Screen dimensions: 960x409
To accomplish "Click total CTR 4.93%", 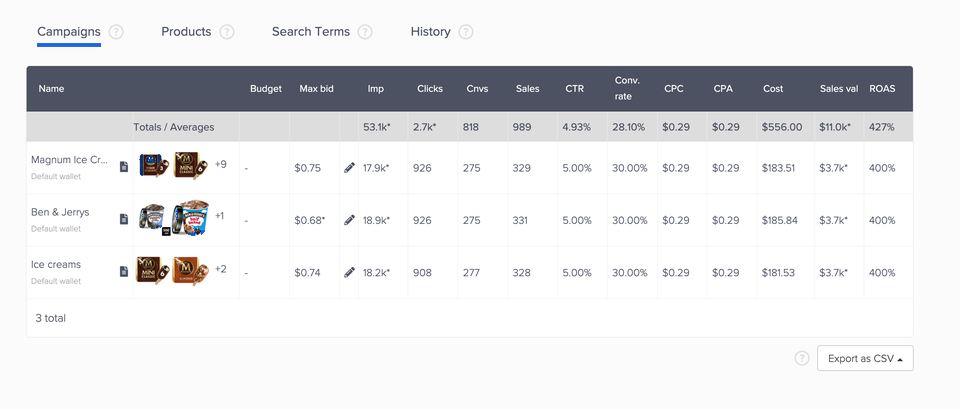I will click(577, 127).
